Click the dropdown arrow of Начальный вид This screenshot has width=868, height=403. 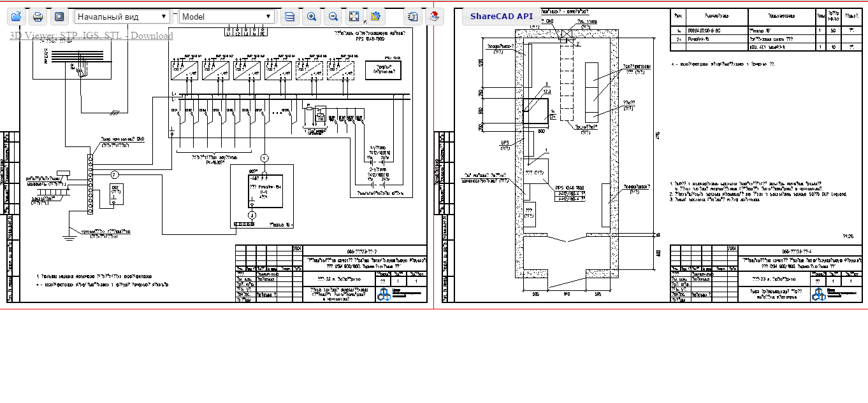tap(164, 17)
